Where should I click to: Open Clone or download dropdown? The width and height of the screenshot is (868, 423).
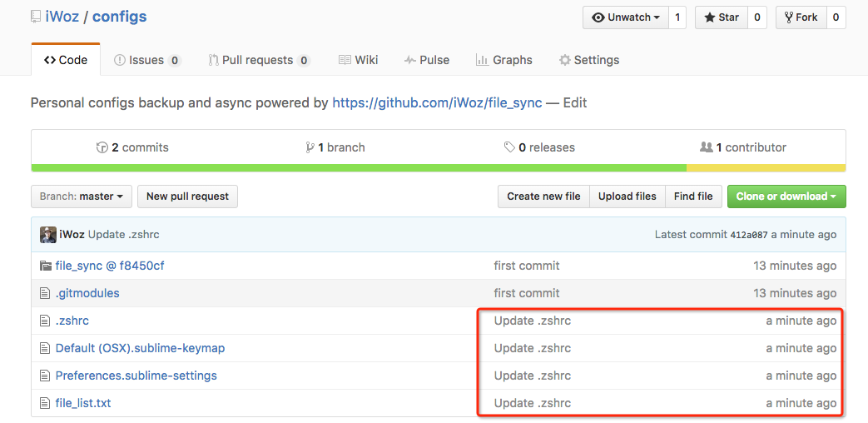786,197
